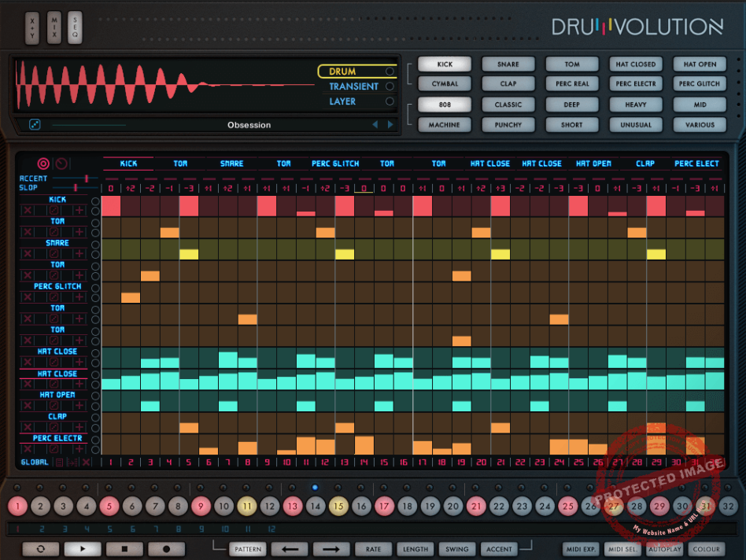Screen dimensions: 746x560
Task: Select the TRANSIENT layer radio
Action: (x=390, y=87)
